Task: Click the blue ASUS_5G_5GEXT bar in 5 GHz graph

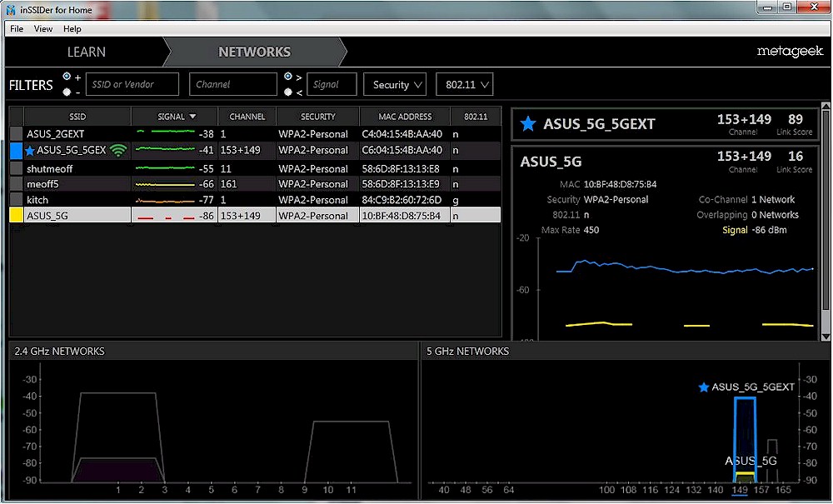Action: (746, 439)
